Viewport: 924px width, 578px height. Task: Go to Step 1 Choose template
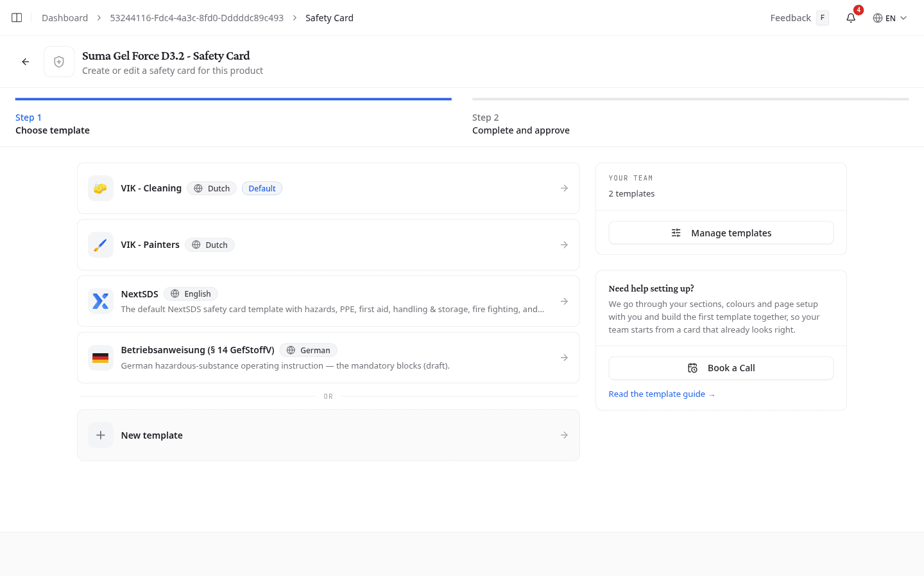click(x=234, y=118)
